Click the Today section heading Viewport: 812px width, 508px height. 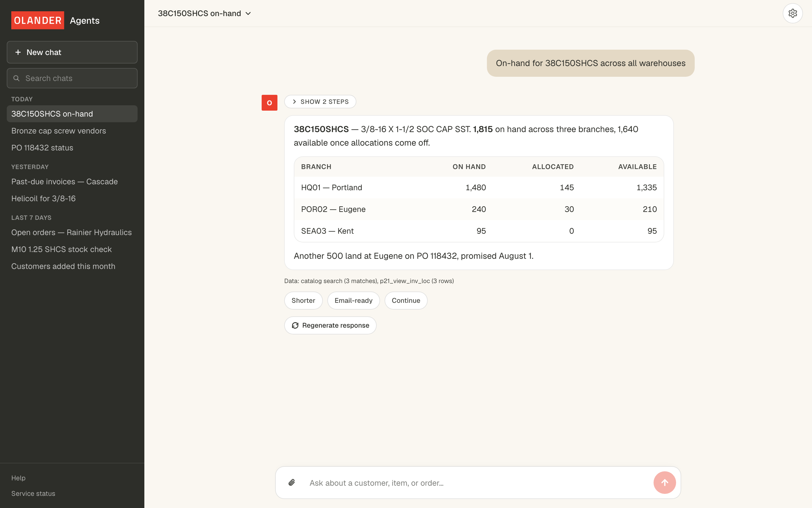22,99
